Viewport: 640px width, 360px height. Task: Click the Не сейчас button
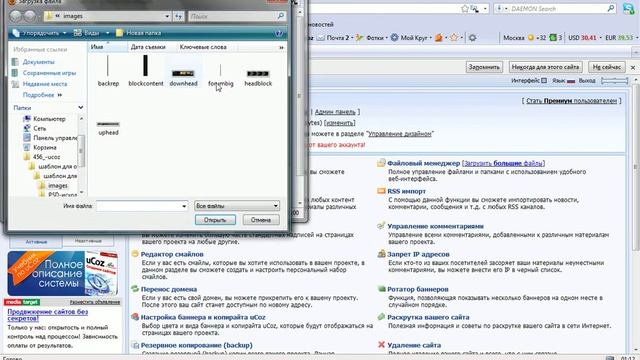pos(607,67)
